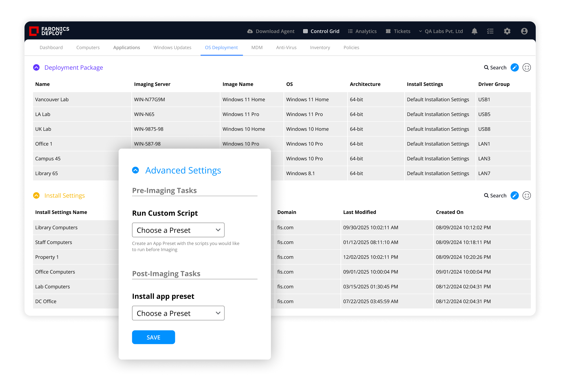588x392 pixels.
Task: Click the edit pencil in Install Settings
Action: coord(514,196)
